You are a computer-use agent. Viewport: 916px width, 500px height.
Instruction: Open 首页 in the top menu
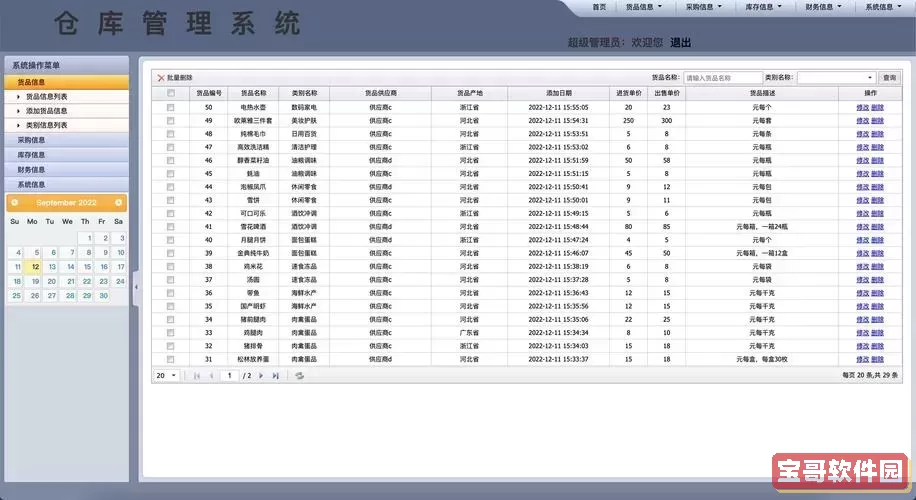[599, 7]
